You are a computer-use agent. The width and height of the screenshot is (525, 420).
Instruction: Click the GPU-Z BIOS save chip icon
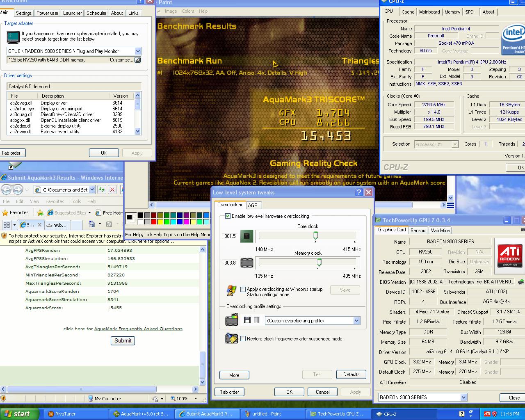click(x=521, y=282)
